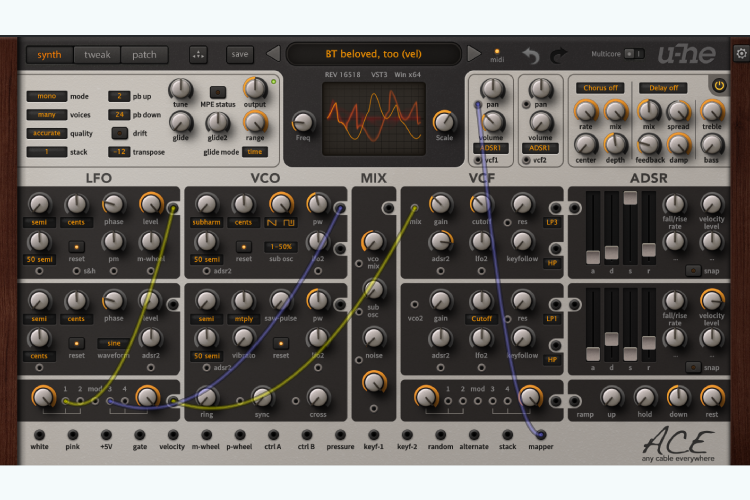Click the mapper output jack

540,434
